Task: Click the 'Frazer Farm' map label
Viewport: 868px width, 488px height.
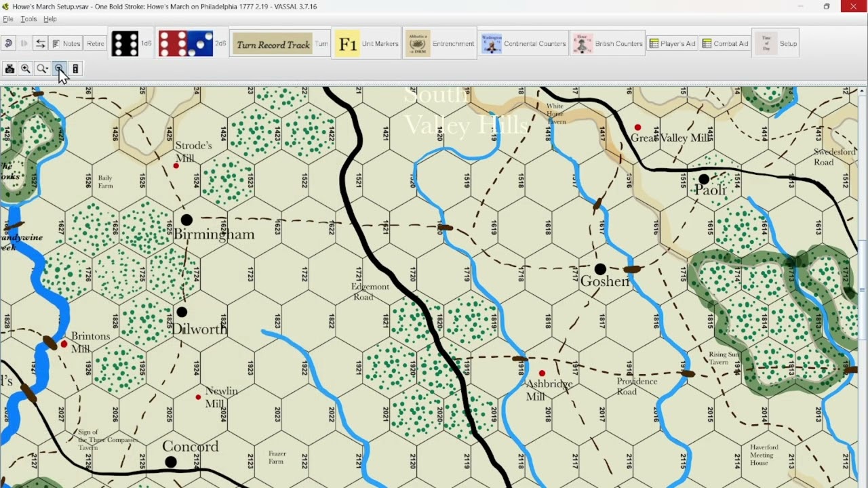Action: 276,457
